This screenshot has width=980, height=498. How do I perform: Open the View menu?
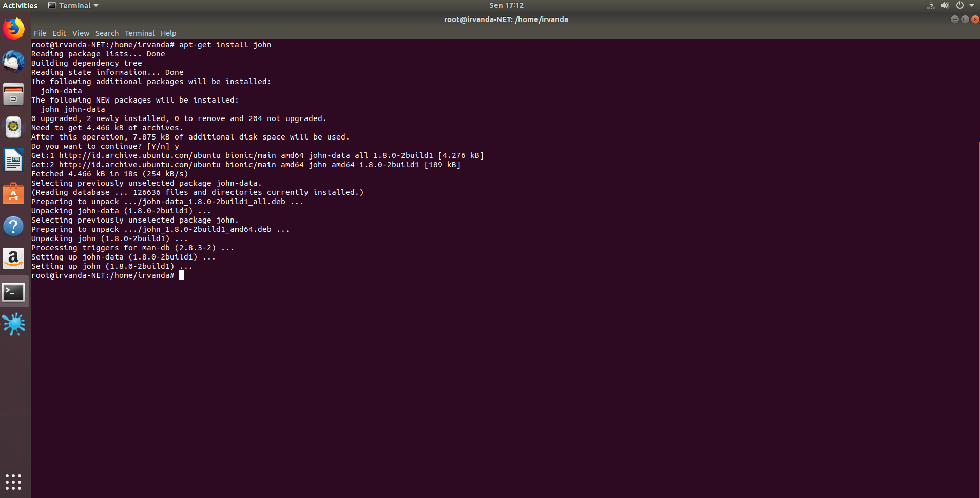81,33
